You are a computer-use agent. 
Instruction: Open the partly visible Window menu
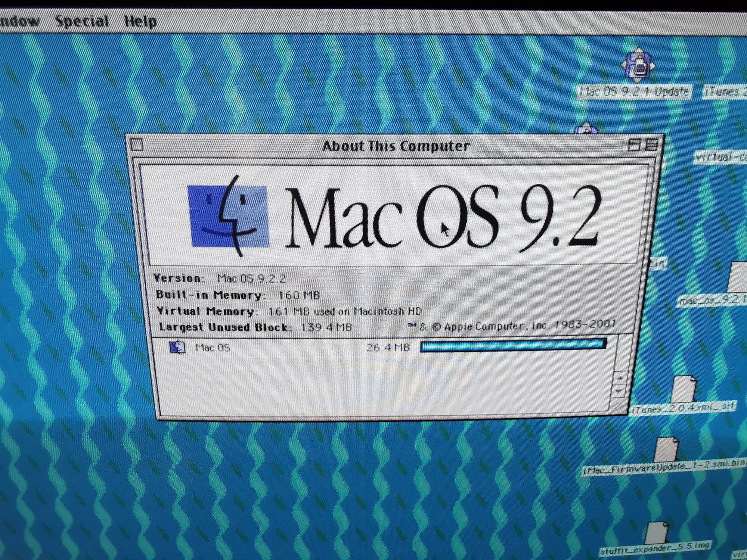[x=19, y=21]
